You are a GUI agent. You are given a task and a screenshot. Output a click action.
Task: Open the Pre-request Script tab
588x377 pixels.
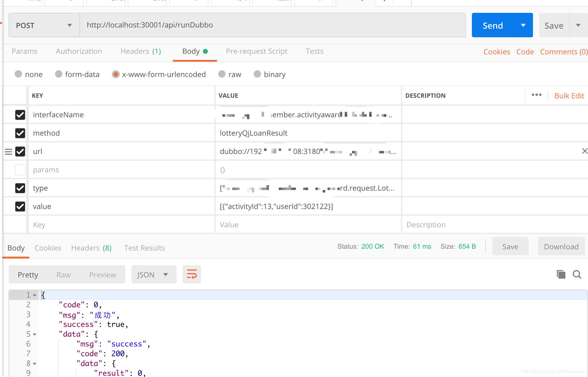(x=257, y=51)
